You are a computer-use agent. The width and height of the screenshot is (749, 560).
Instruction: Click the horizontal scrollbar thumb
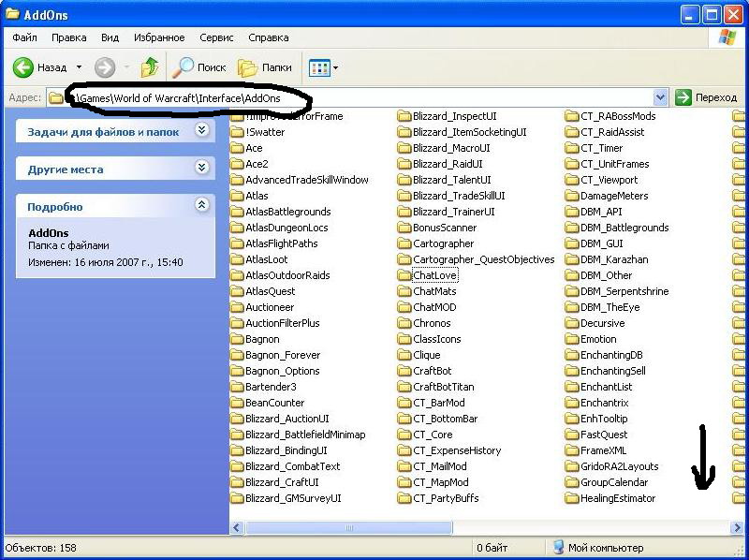pyautogui.click(x=348, y=527)
